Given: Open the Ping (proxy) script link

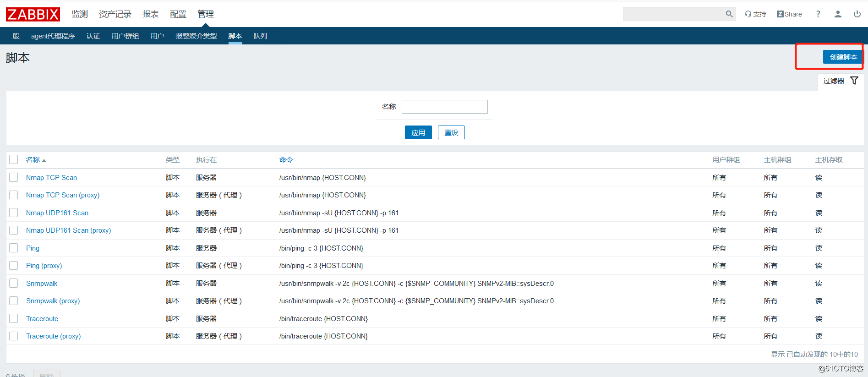Looking at the screenshot, I should click(x=44, y=265).
